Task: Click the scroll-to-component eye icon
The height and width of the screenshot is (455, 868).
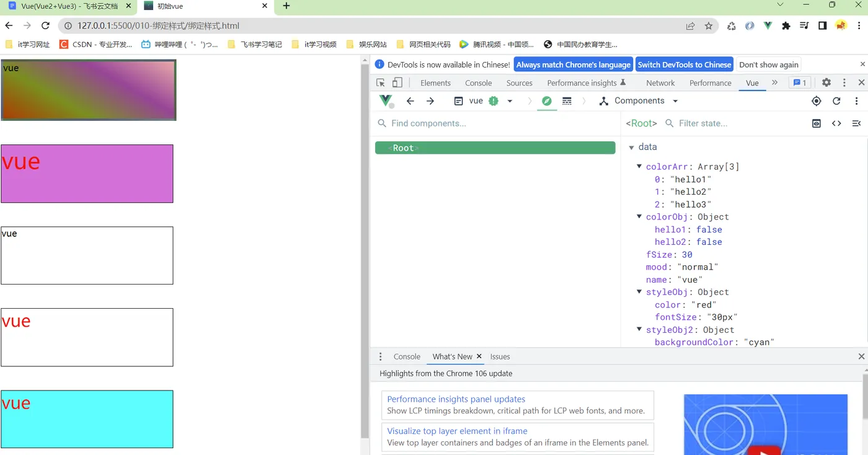Action: click(x=817, y=123)
